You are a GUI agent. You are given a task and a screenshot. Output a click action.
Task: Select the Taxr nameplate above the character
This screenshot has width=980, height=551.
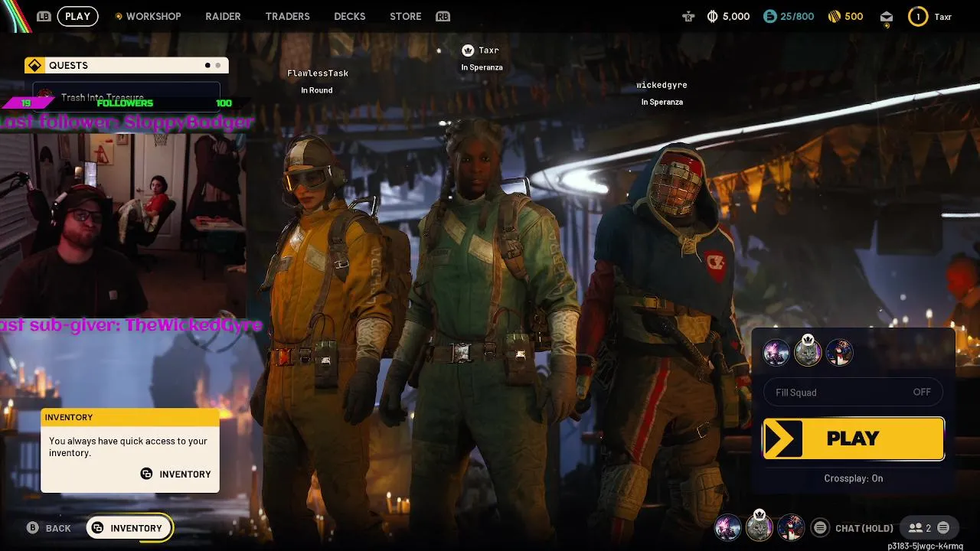488,51
